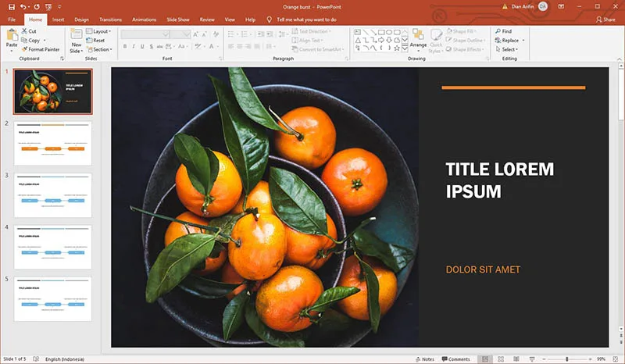625x364 pixels.
Task: Click the fit slide to window icon
Action: click(x=616, y=359)
